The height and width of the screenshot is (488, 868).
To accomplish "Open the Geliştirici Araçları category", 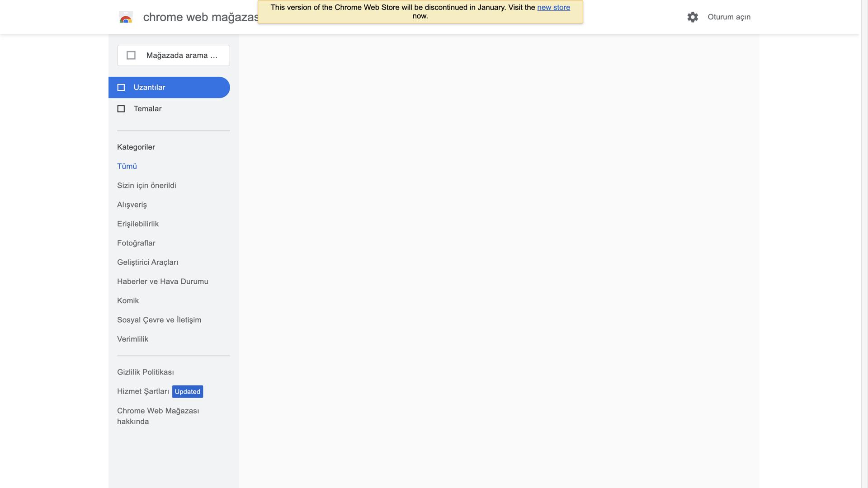I will click(x=148, y=263).
